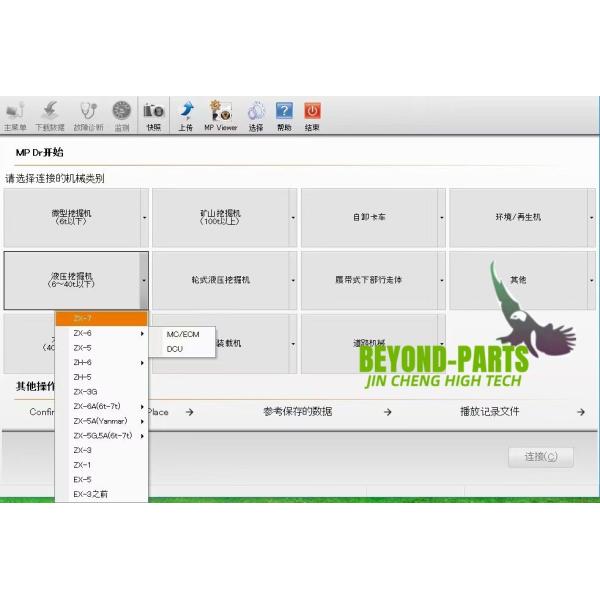
Task: Choose EX-3之前 menu entry
Action: tap(101, 494)
